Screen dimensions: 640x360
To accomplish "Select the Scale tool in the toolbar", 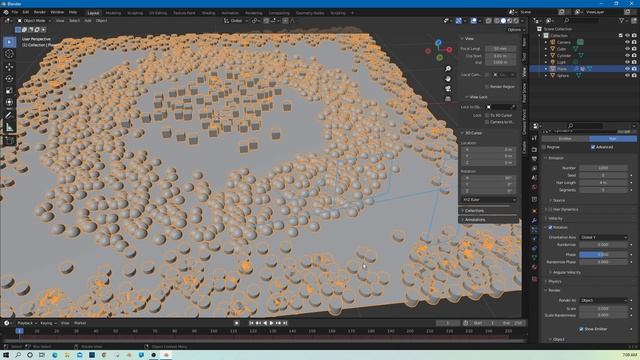I will click(9, 91).
